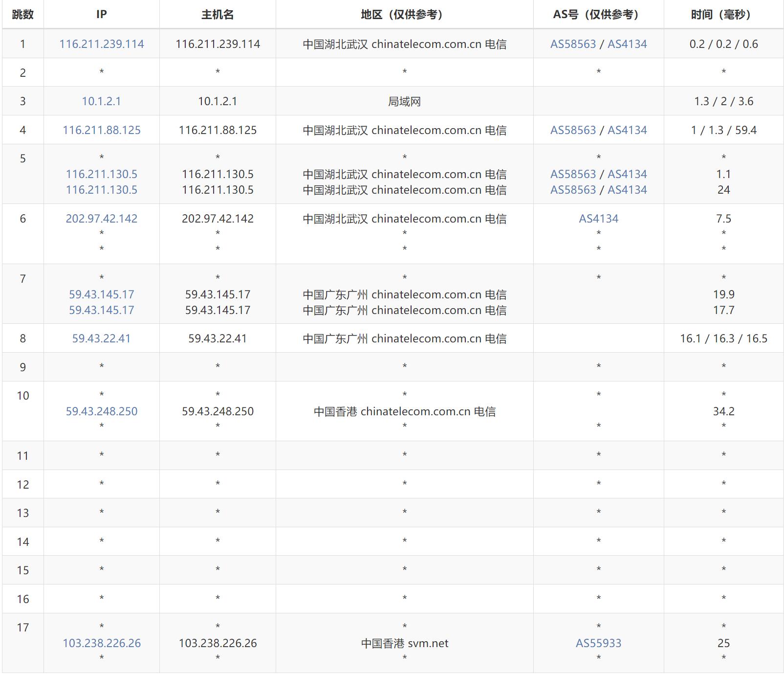Open the 10.1.2.1 IP link
This screenshot has width=784, height=674.
tap(101, 101)
